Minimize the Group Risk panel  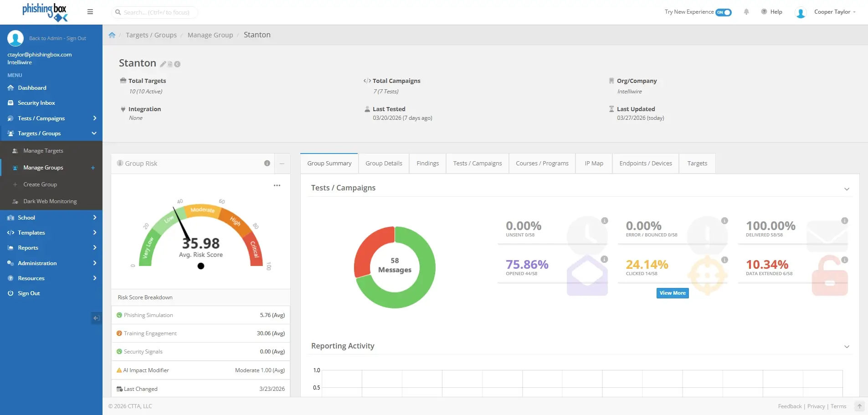pos(282,164)
